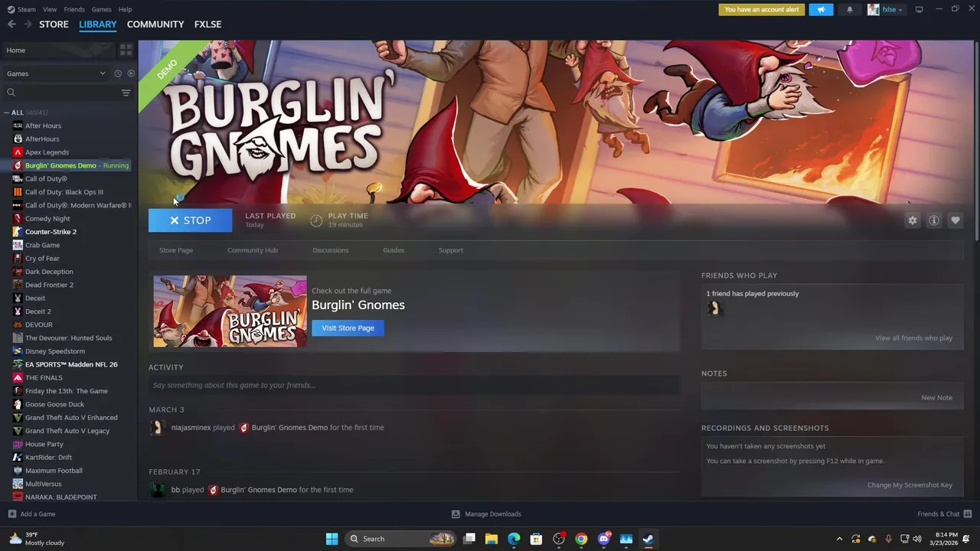Open the Games menu
This screenshot has width=980, height=551.
[x=101, y=9]
